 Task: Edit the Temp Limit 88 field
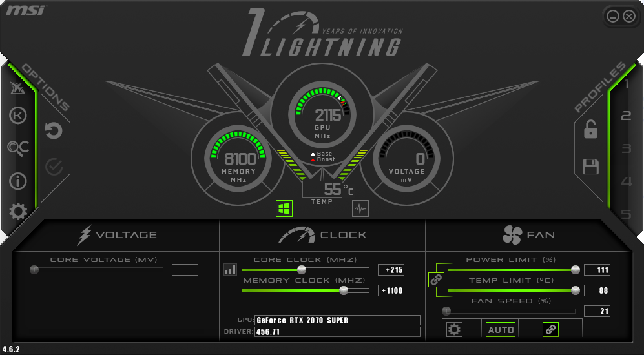pos(597,290)
